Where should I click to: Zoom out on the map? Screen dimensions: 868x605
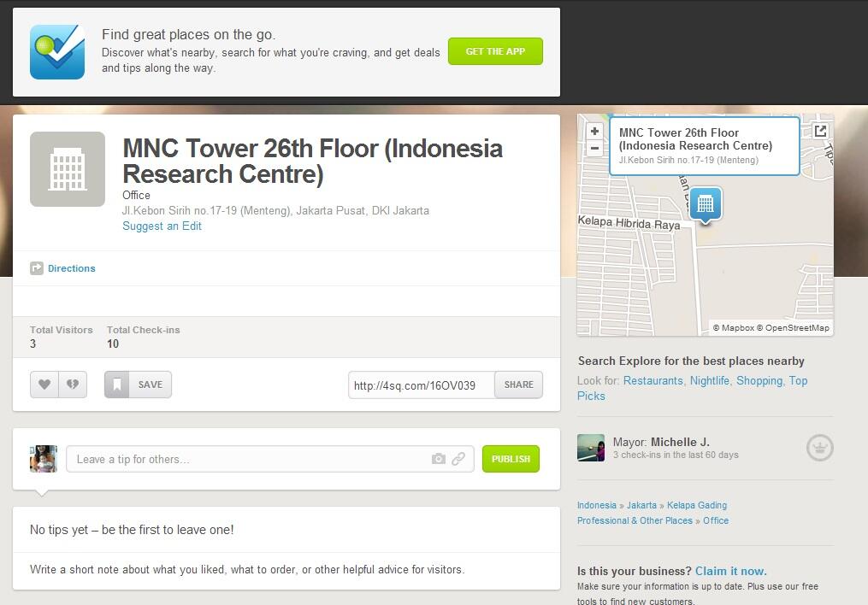pyautogui.click(x=594, y=148)
